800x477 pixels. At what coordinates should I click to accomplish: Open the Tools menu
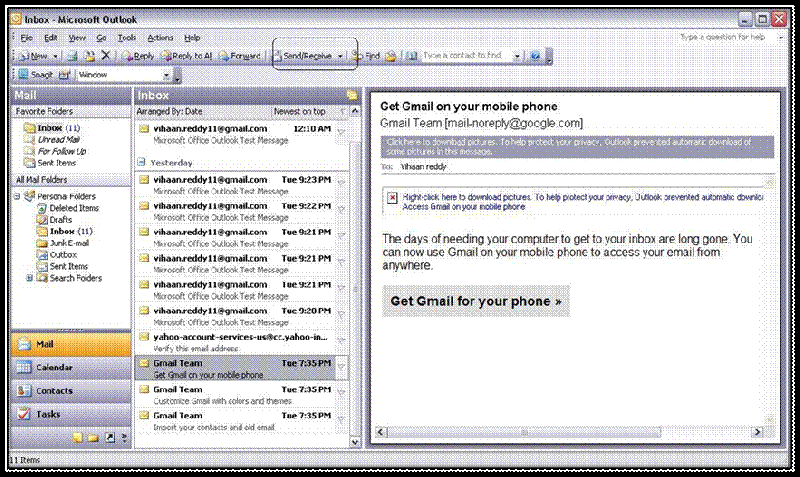[127, 38]
